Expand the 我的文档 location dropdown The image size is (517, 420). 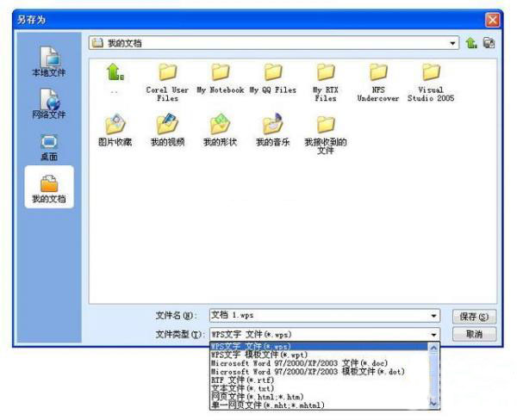[x=452, y=43]
